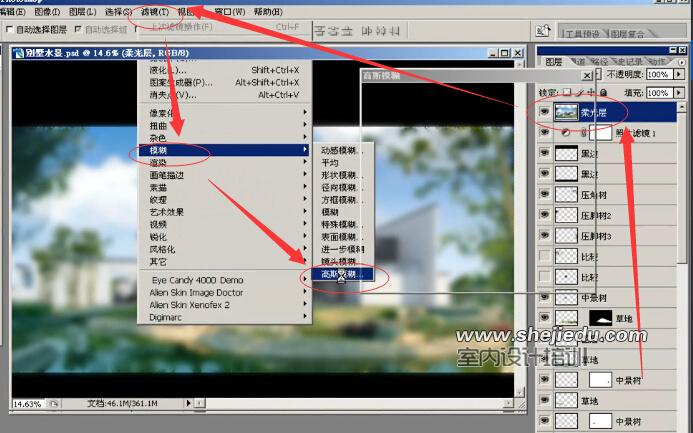Click the 14.63% zoom field
Screen dimensions: 693x433
tap(29, 403)
